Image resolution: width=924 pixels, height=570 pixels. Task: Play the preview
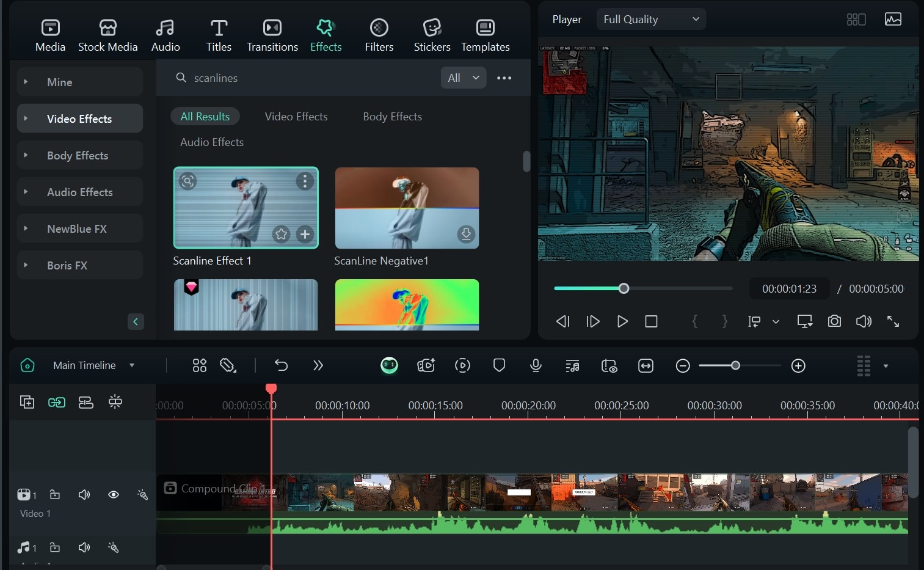tap(622, 321)
